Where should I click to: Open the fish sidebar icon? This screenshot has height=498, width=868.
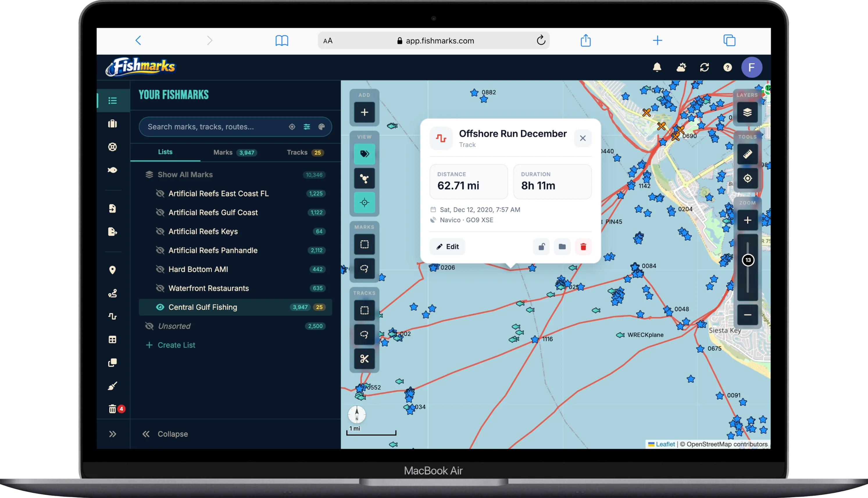(x=112, y=170)
